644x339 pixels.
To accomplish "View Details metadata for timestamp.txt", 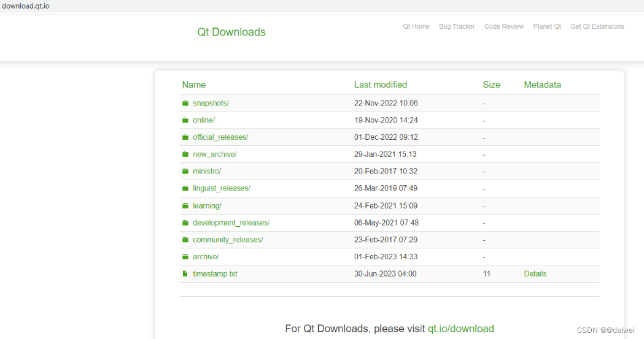I will [535, 274].
